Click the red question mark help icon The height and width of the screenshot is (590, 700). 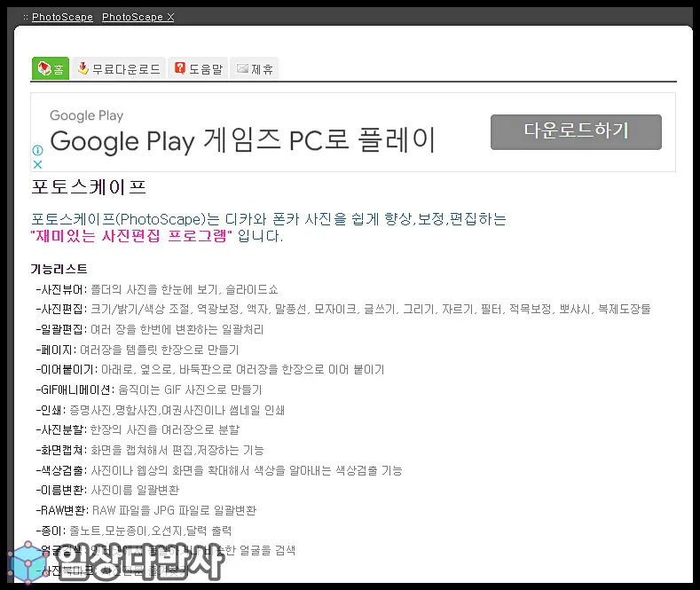(180, 67)
